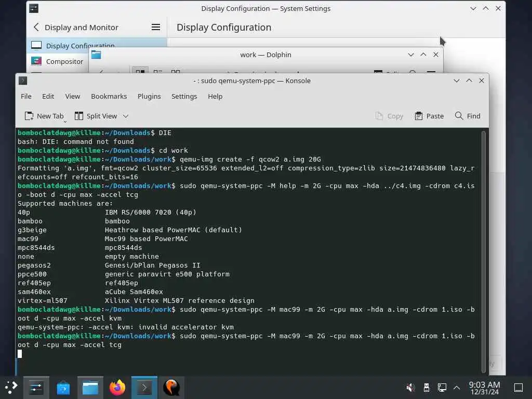Open the KDE application launcher
532x399 pixels.
11,388
